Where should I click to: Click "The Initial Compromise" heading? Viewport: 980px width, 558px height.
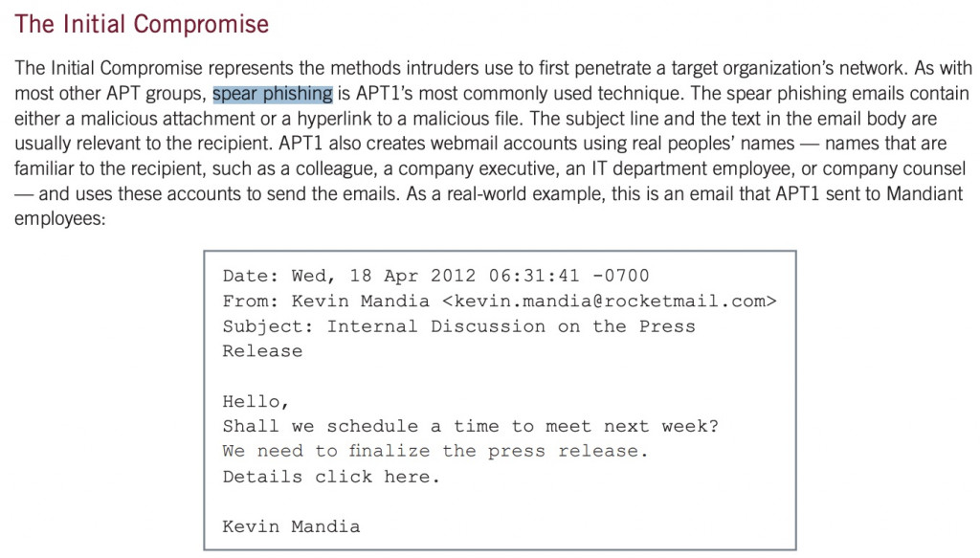(142, 24)
